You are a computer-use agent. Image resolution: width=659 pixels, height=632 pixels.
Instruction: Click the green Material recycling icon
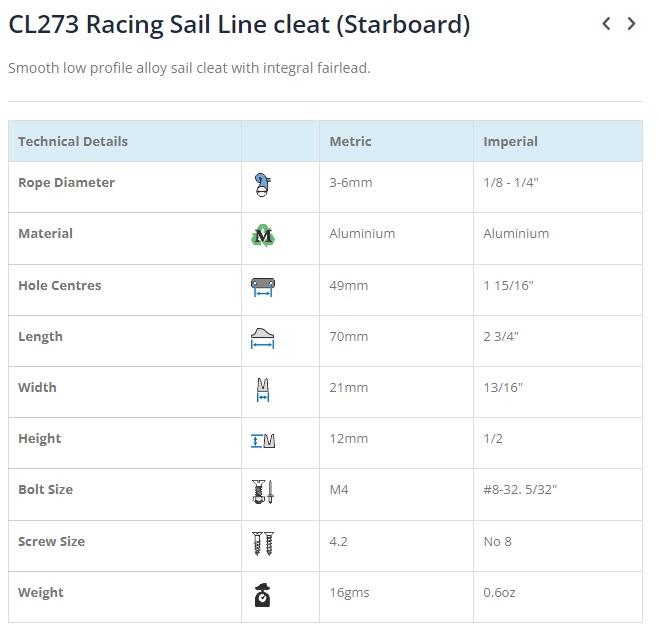pyautogui.click(x=263, y=235)
